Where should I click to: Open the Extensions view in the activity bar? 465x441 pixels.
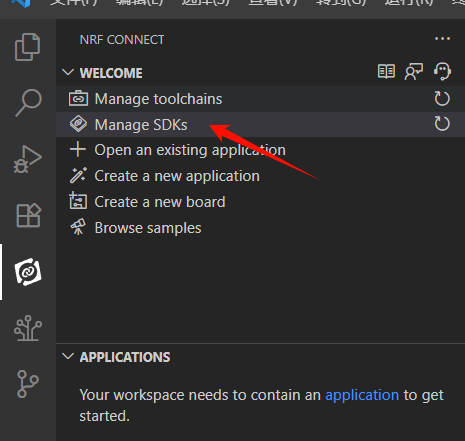coord(28,215)
